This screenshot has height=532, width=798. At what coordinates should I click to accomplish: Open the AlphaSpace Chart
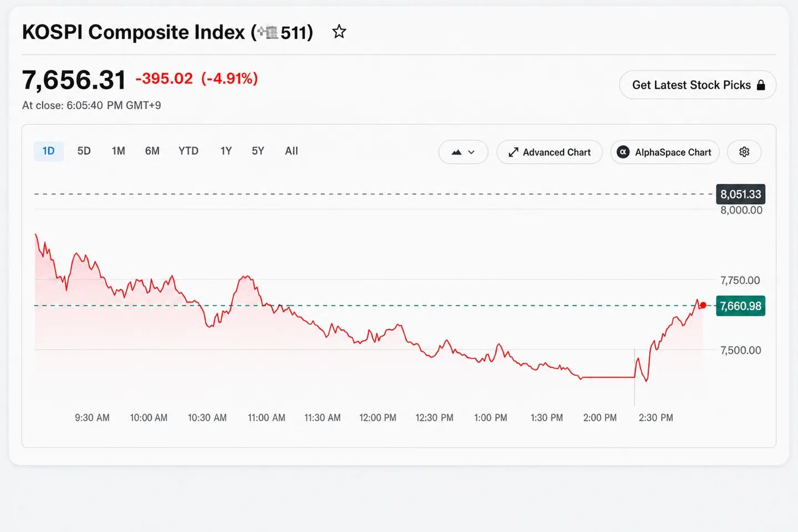[665, 152]
